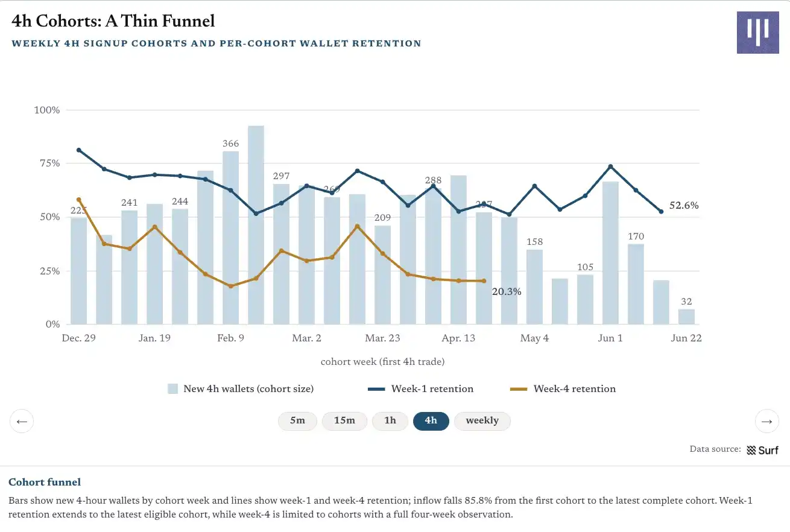
Task: Toggle New 4h wallets legend swatch
Action: [173, 389]
